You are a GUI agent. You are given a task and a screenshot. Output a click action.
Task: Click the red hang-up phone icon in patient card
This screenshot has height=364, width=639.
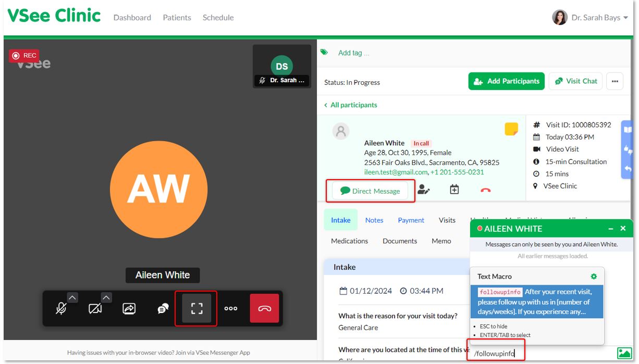click(485, 191)
